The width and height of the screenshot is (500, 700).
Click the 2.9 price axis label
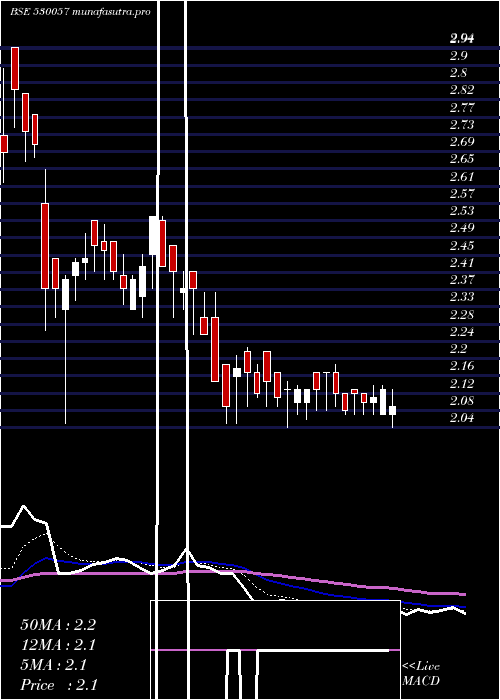[459, 56]
